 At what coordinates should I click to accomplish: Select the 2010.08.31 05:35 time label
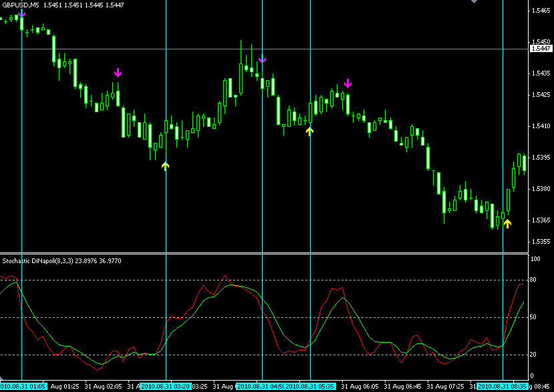click(310, 387)
